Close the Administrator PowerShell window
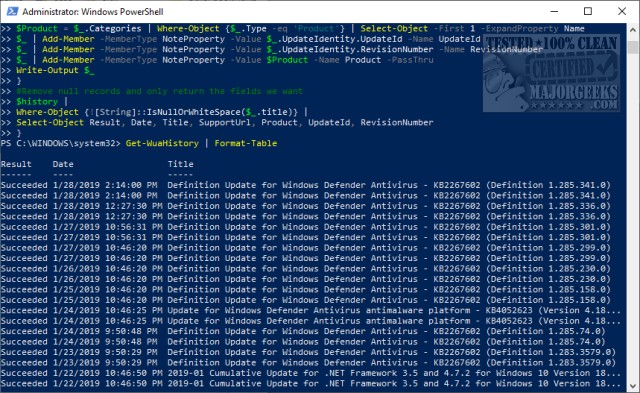Screen dimensions: 640x393 point(622,11)
